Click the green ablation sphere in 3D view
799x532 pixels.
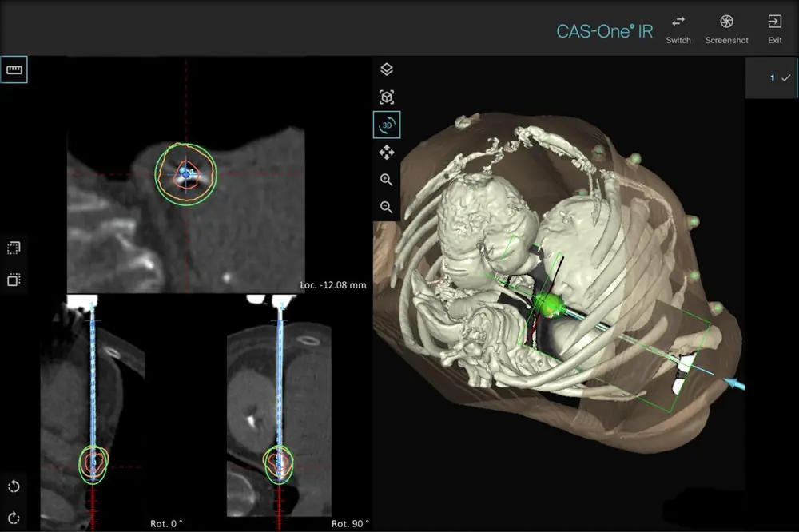[550, 306]
